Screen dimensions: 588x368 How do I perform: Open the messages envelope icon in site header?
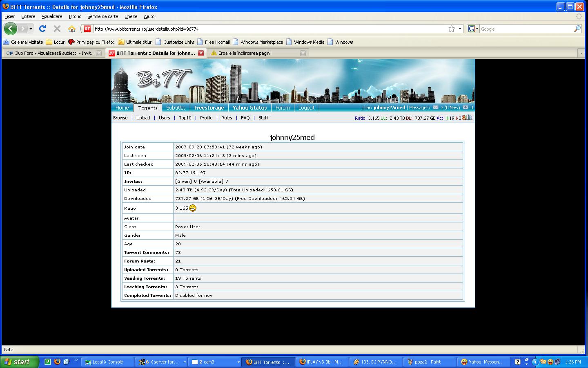pos(436,108)
